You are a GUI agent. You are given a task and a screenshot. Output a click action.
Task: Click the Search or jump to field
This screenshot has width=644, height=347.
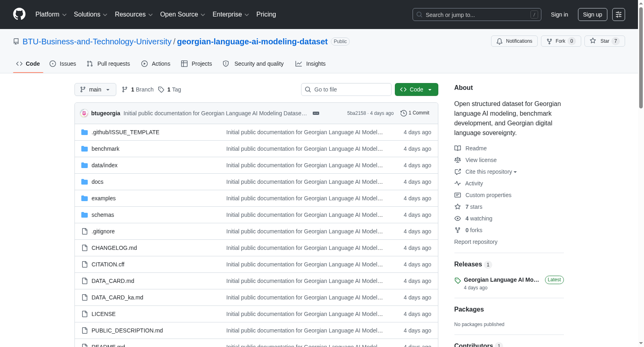pyautogui.click(x=477, y=15)
